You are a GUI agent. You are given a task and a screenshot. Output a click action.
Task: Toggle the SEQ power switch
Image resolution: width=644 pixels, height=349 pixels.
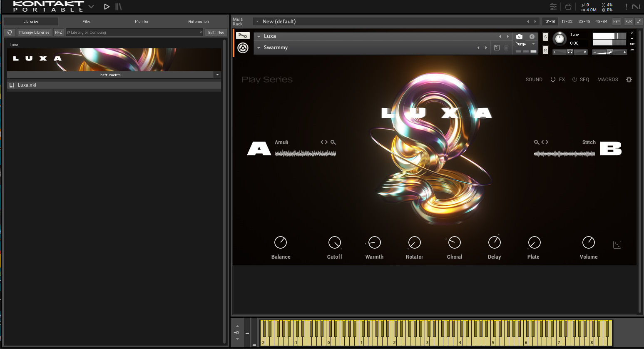[x=574, y=80]
